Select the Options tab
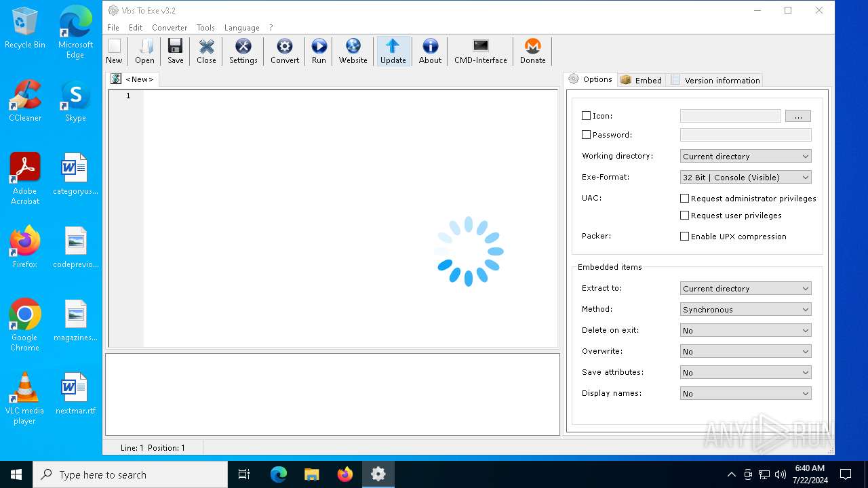Viewport: 868px width, 488px height. coord(590,79)
